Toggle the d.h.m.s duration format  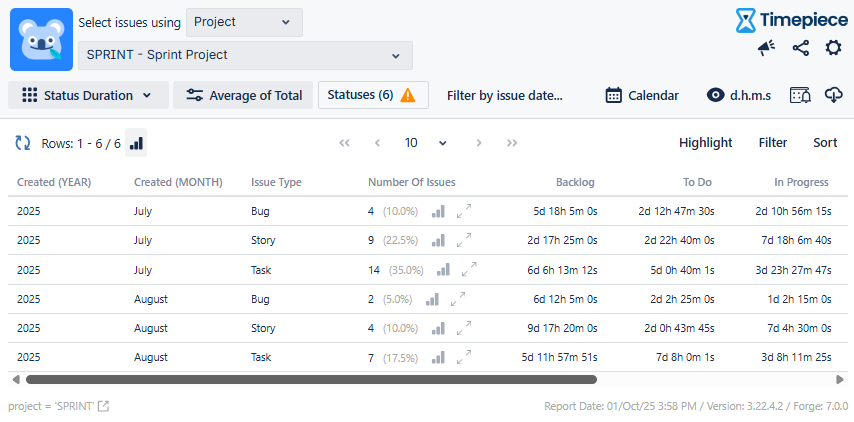point(739,95)
